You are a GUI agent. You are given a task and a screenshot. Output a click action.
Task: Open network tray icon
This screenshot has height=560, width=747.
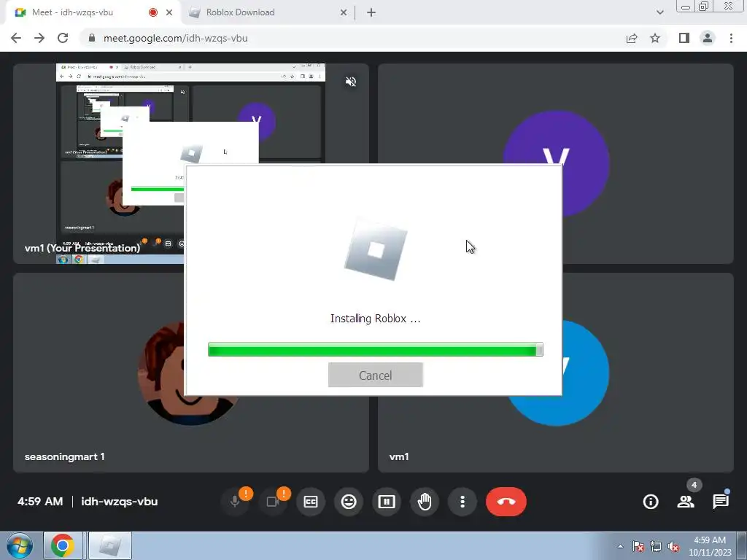click(x=656, y=546)
